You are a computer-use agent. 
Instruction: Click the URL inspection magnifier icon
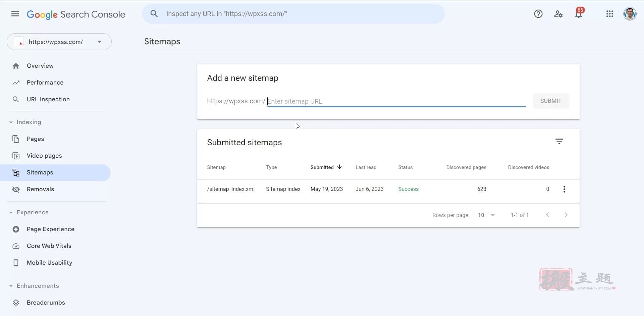[16, 99]
